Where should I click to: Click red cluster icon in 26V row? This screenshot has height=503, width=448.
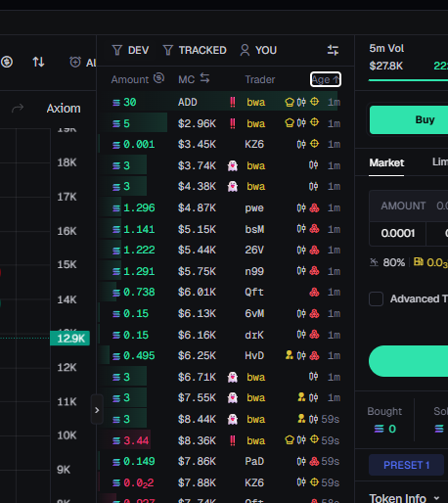(x=314, y=251)
